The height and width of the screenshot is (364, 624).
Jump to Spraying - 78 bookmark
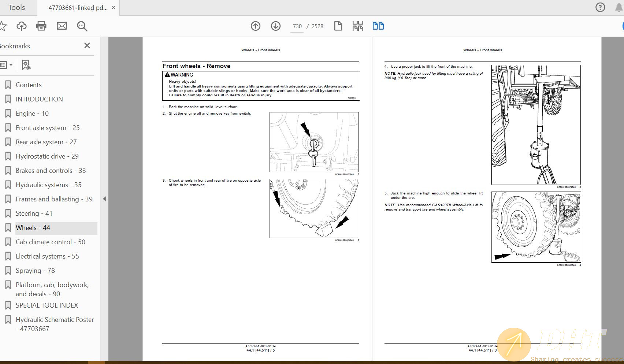tap(35, 271)
